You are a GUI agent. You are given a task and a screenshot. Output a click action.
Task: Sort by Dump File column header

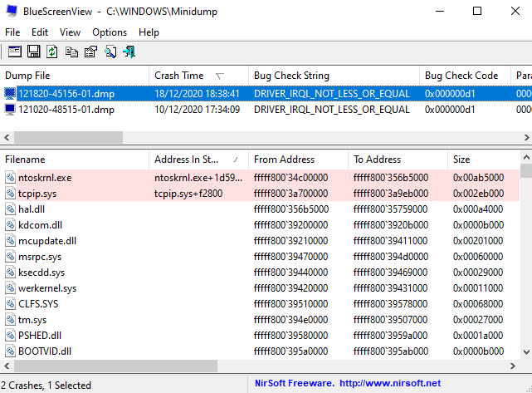coord(75,76)
